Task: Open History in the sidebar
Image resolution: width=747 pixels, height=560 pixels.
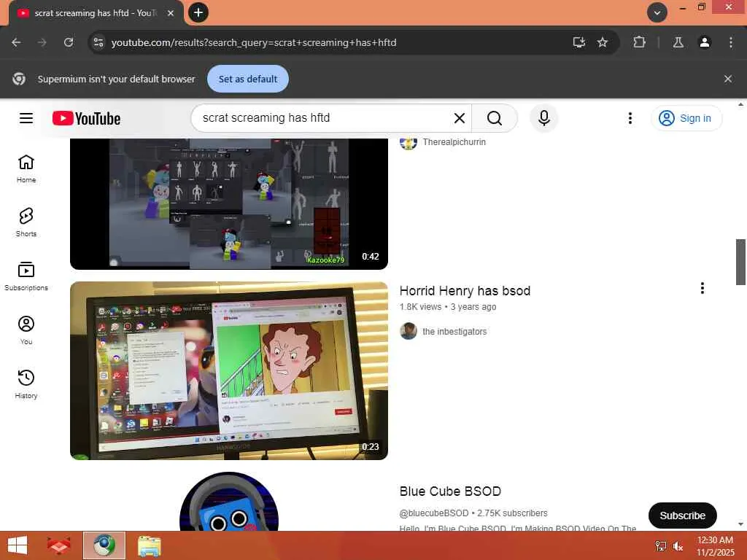Action: 26,384
